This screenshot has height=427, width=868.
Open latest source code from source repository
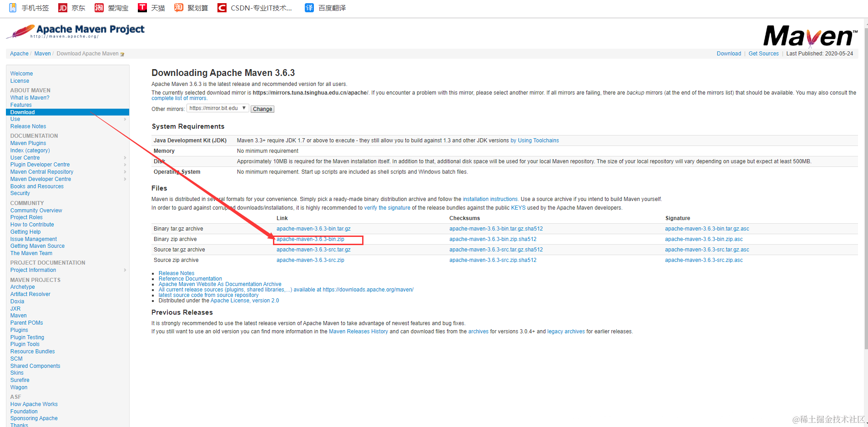[x=208, y=295]
